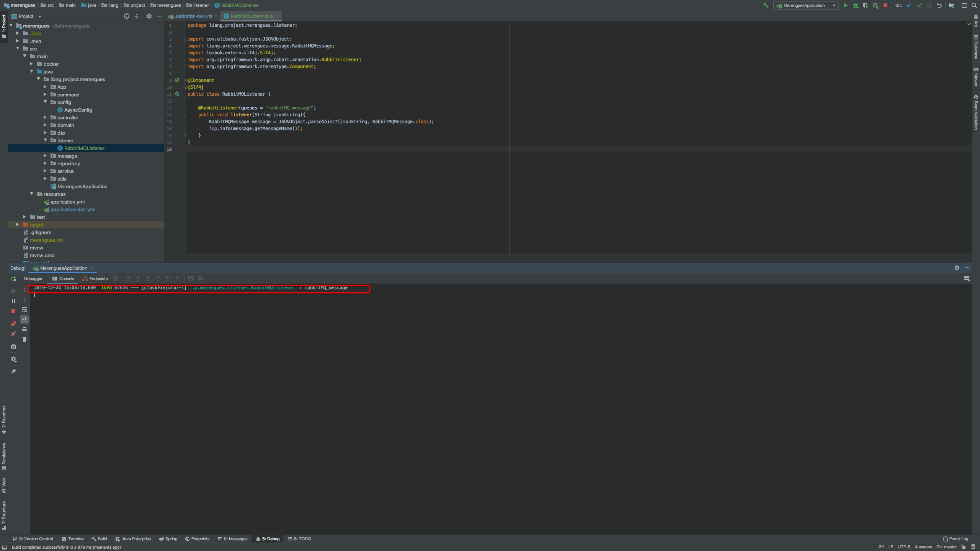The height and width of the screenshot is (551, 980).
Task: Toggle soft-wrap in the debug console
Action: (24, 310)
